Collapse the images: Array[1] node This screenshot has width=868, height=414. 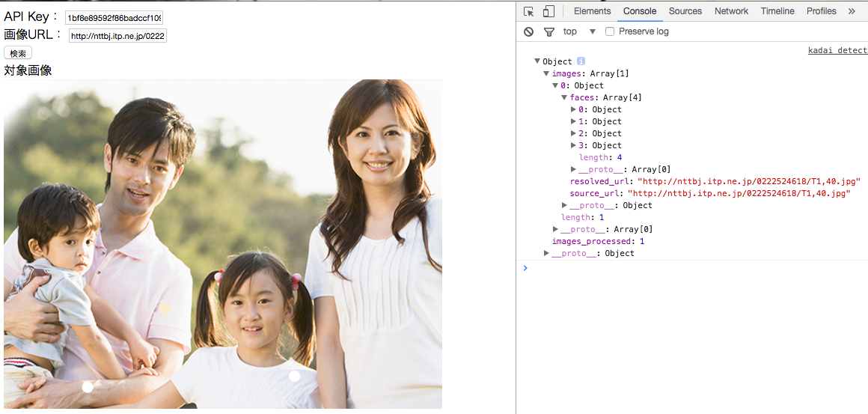pyautogui.click(x=546, y=73)
